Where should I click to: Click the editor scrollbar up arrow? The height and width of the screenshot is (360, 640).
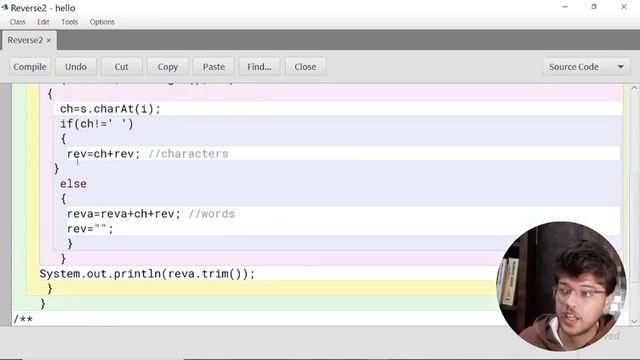tap(634, 88)
